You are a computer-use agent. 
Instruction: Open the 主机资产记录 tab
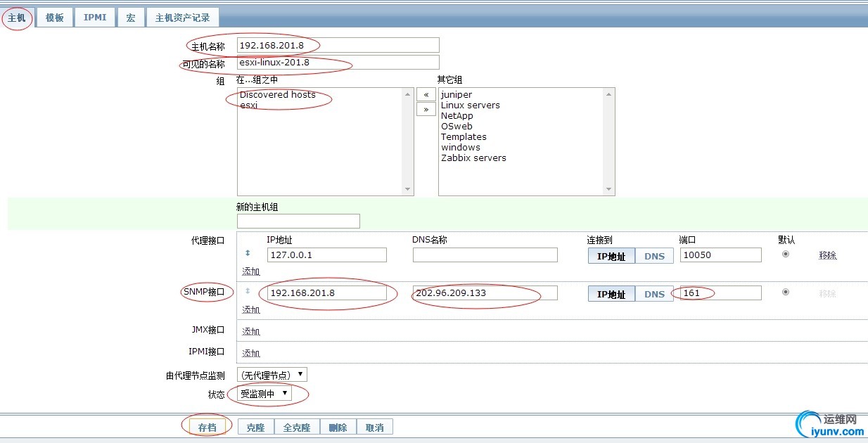click(182, 18)
